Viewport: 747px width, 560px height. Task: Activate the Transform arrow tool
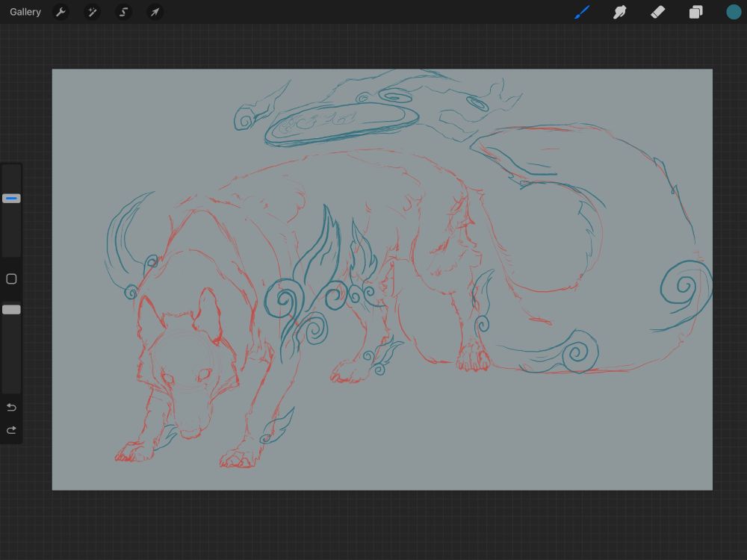coord(155,12)
